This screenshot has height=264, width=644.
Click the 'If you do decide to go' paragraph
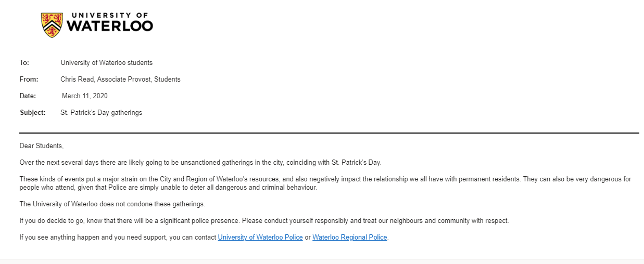[x=264, y=221]
